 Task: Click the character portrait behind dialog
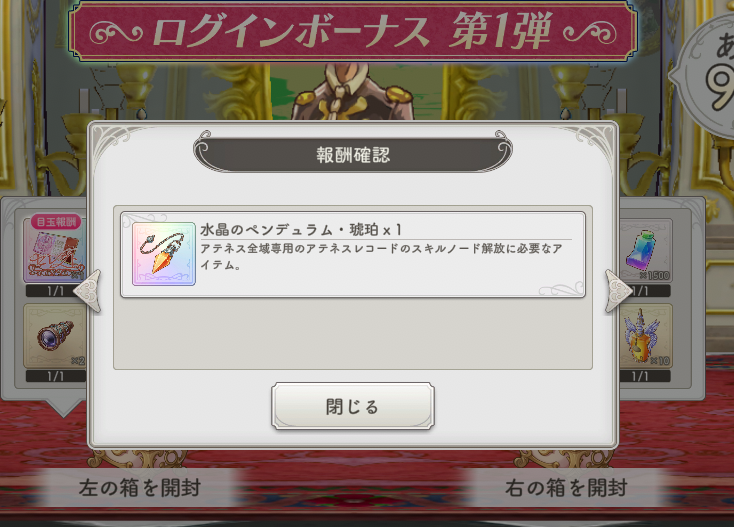(353, 92)
